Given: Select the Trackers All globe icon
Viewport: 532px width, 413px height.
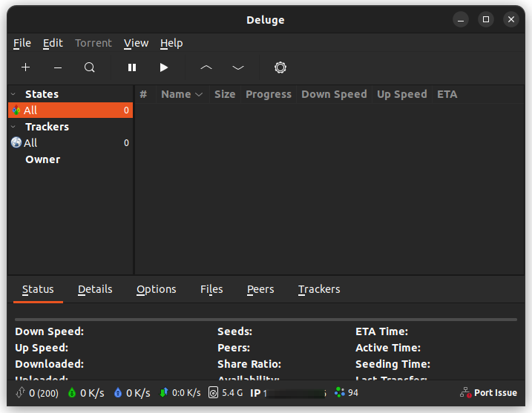Looking at the screenshot, I should [16, 142].
